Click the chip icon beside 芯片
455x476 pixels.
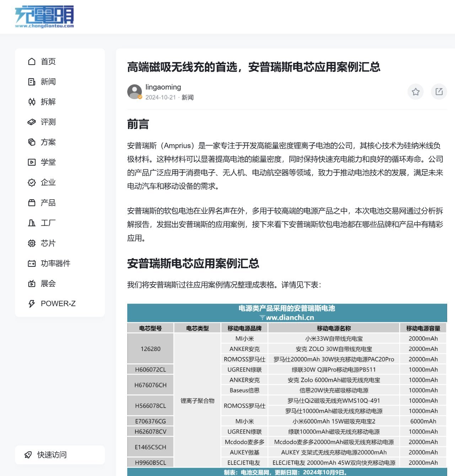(x=32, y=243)
